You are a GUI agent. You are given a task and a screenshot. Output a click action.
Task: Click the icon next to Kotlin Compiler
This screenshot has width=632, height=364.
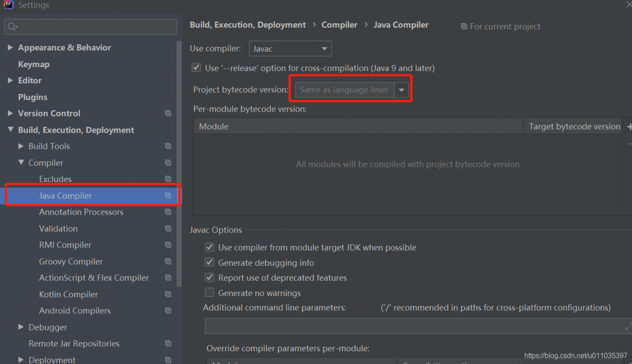(x=168, y=294)
